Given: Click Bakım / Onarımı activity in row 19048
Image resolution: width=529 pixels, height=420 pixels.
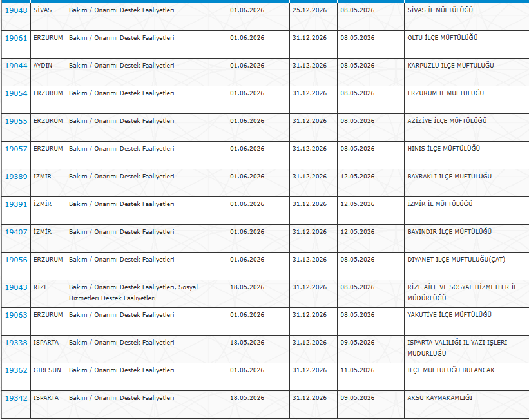Looking at the screenshot, I should point(121,10).
